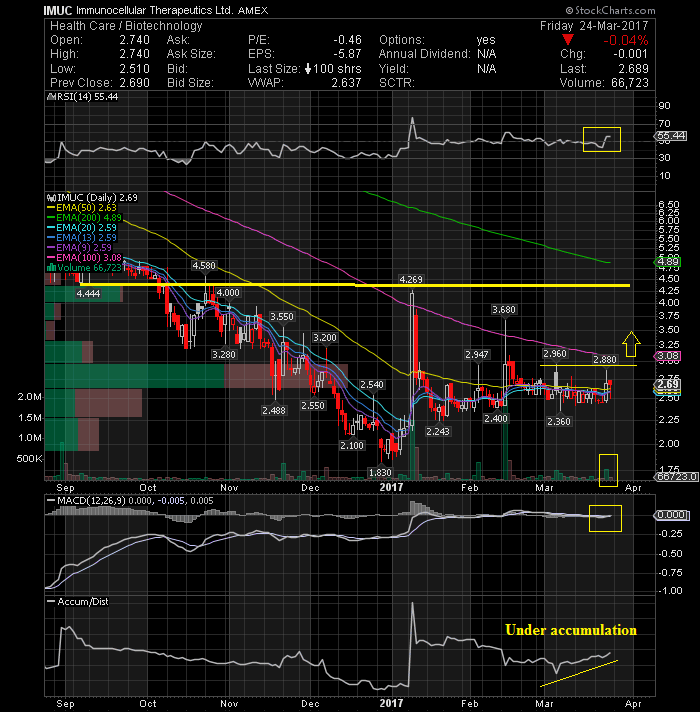This screenshot has height=712, width=700.
Task: Select the IMUC ticker symbol in the title
Action: coord(58,10)
